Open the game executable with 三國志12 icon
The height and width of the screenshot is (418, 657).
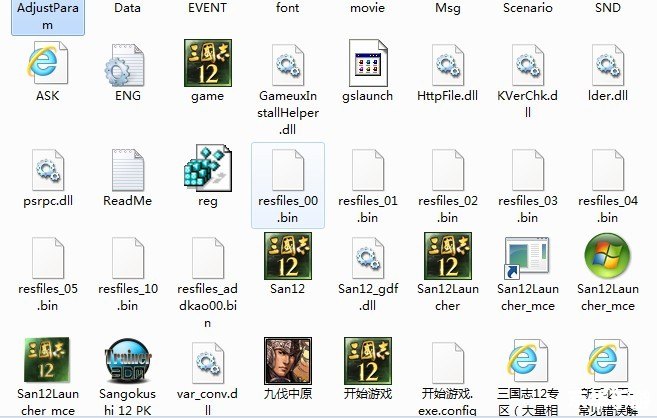(x=208, y=63)
